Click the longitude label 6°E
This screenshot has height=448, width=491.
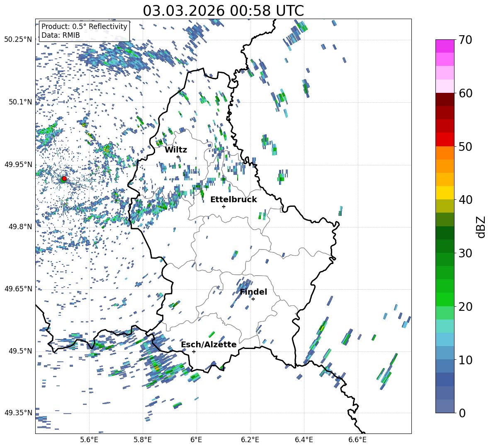click(196, 440)
